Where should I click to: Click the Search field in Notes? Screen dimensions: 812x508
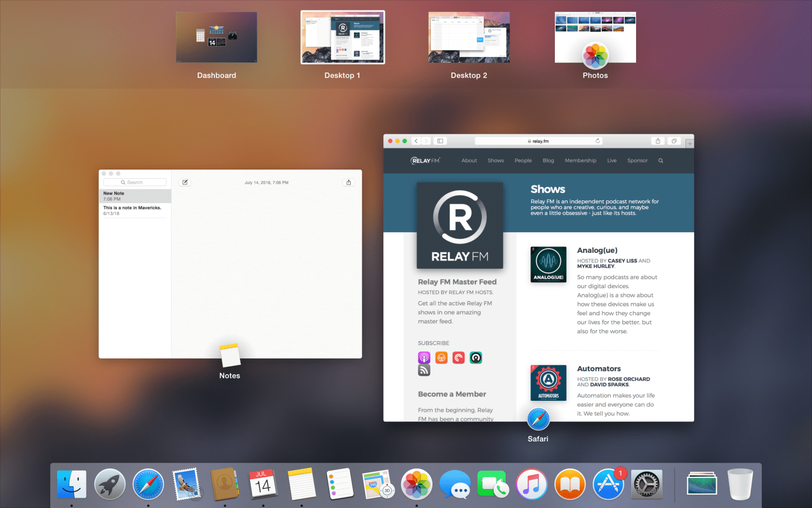coord(135,183)
